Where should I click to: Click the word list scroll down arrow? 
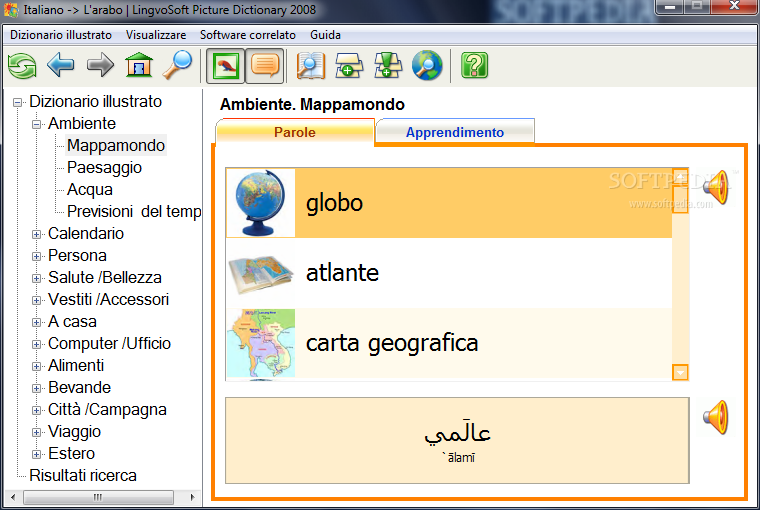(x=681, y=372)
